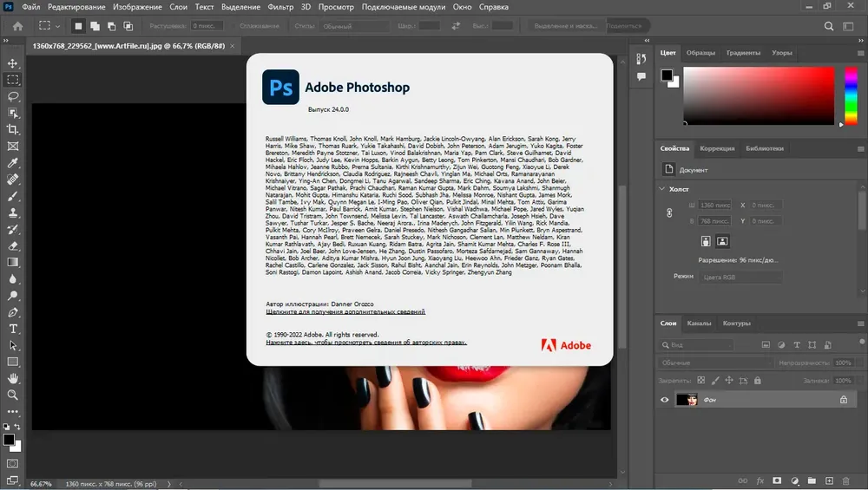Select the Clone Stamp tool
Image resolution: width=868 pixels, height=490 pixels.
[13, 212]
